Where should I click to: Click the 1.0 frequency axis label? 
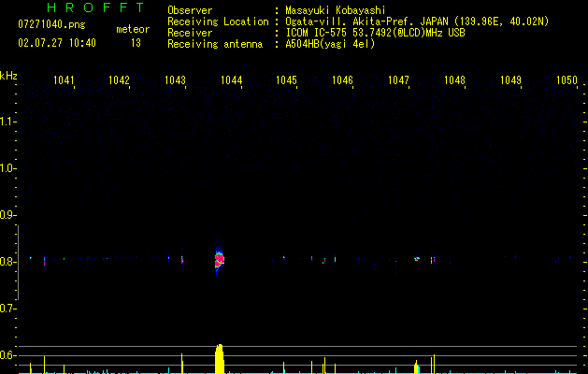pyautogui.click(x=7, y=168)
